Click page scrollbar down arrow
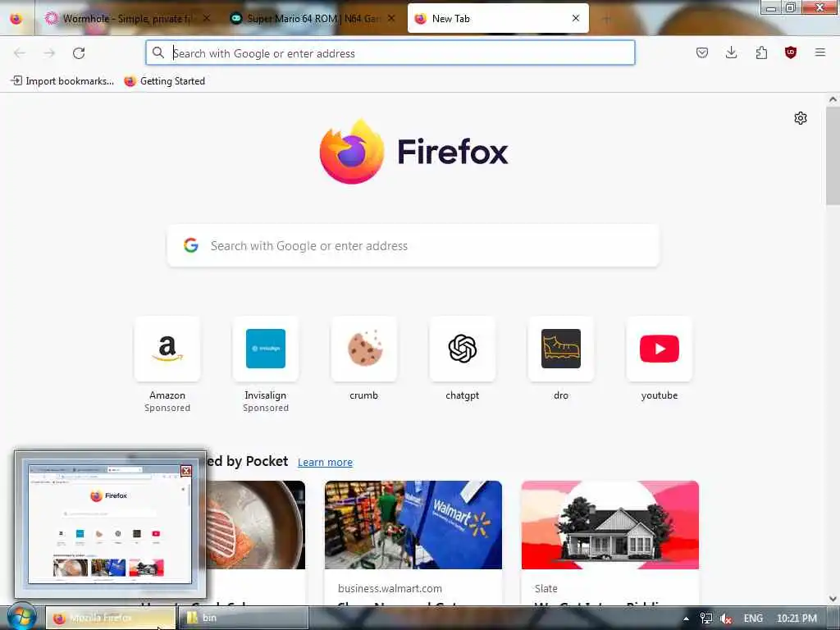The height and width of the screenshot is (630, 840). (833, 598)
